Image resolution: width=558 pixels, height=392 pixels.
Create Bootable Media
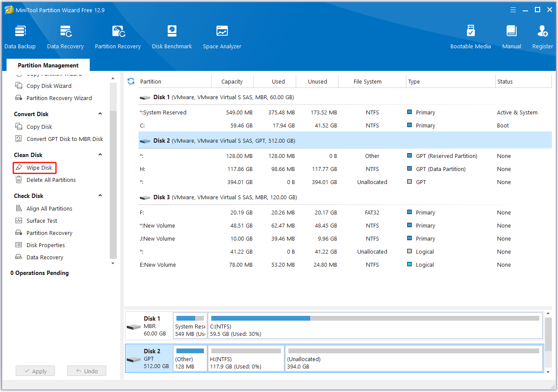click(x=470, y=37)
